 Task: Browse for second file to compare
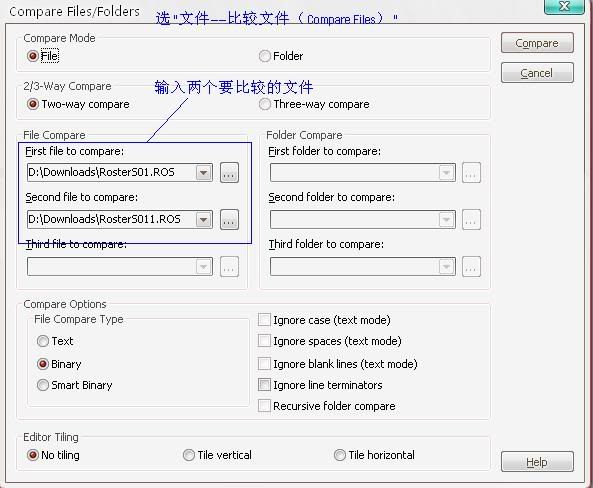coord(229,220)
